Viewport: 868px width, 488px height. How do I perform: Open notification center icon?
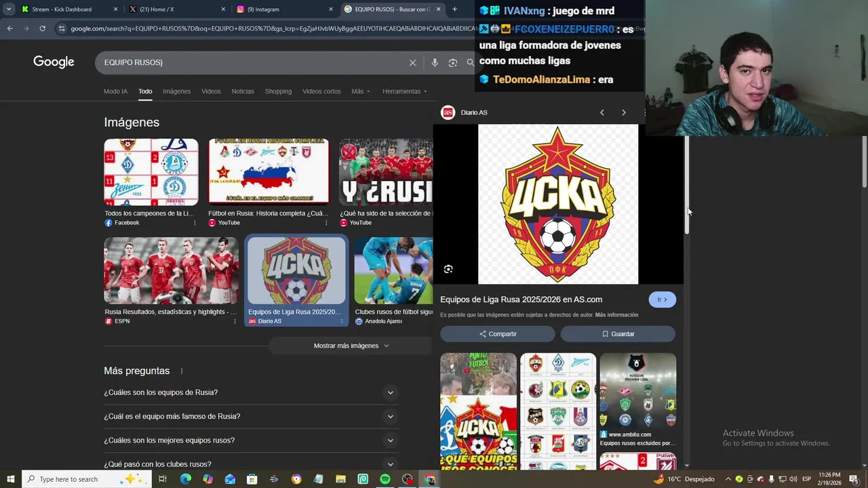coord(854,479)
